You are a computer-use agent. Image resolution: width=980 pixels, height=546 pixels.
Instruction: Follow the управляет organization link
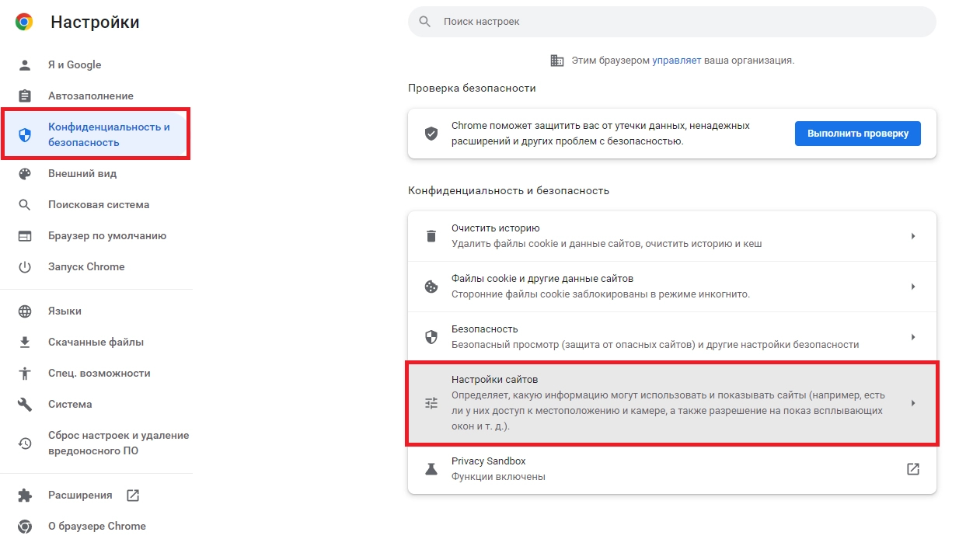(676, 60)
